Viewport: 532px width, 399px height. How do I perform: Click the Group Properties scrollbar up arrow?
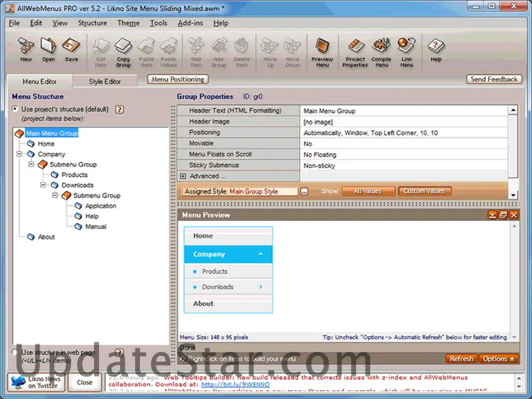click(513, 110)
